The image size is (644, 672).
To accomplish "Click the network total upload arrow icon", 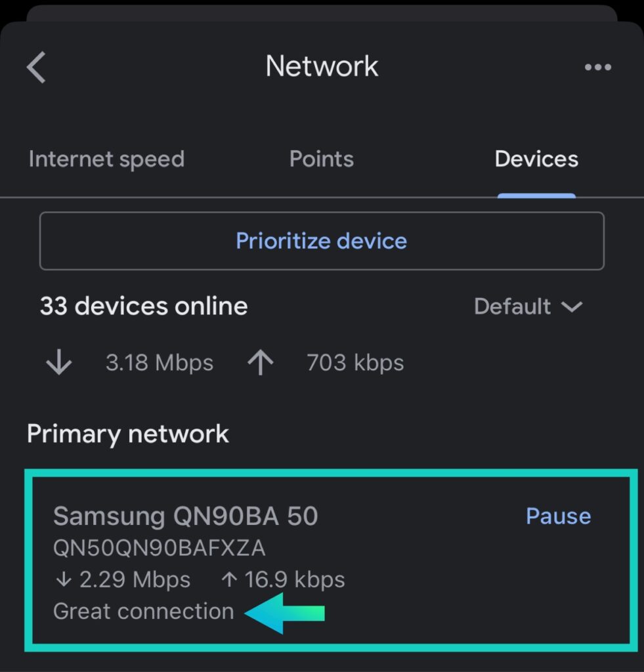I will [x=261, y=363].
